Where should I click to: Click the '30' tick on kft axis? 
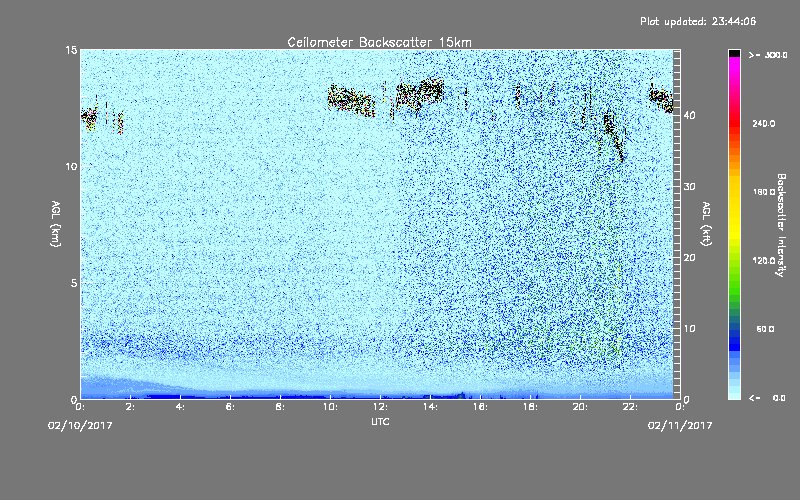click(x=689, y=187)
